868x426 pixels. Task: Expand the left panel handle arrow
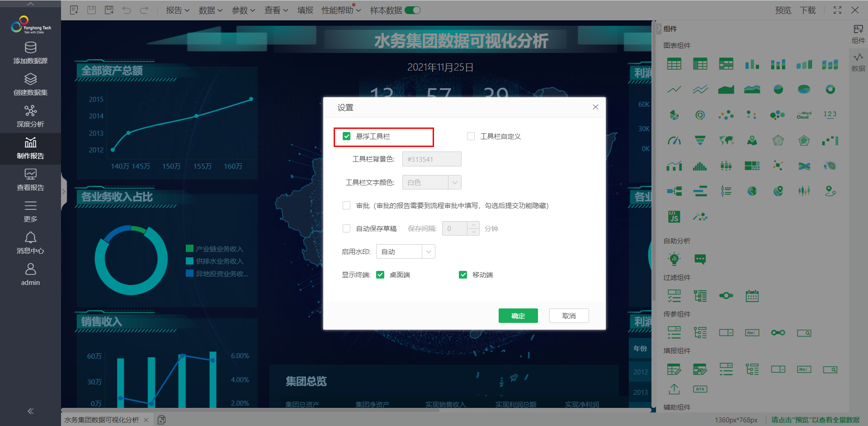(64, 192)
